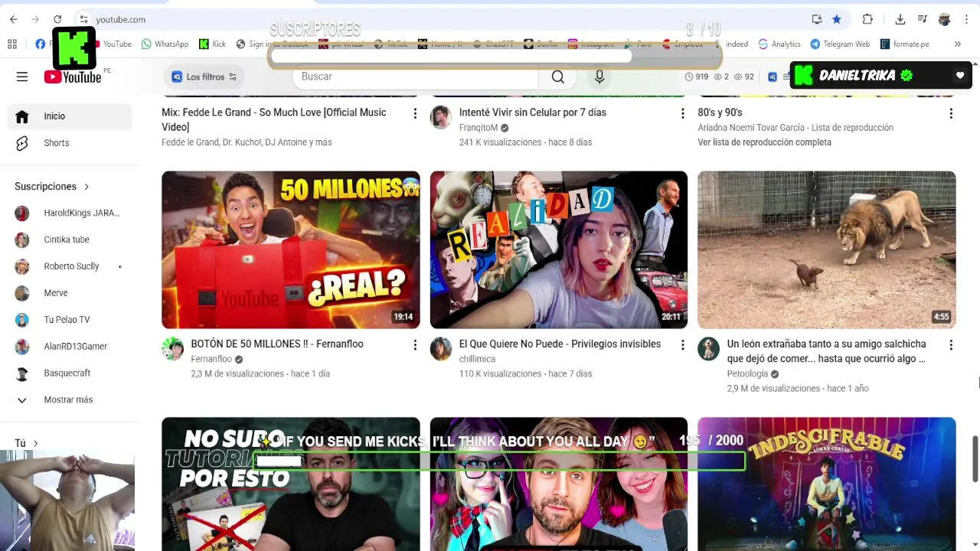Image resolution: width=980 pixels, height=551 pixels.
Task: Open options for the león salchicha video
Action: [x=951, y=345]
